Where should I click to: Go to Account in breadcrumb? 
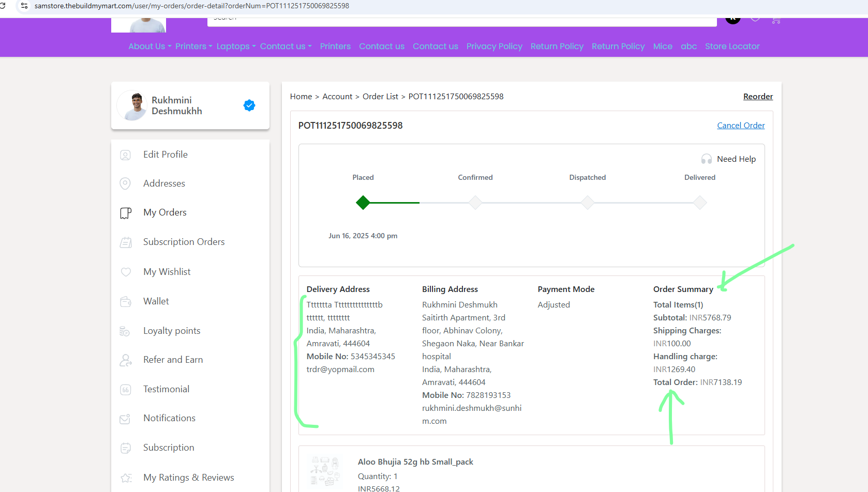point(337,97)
